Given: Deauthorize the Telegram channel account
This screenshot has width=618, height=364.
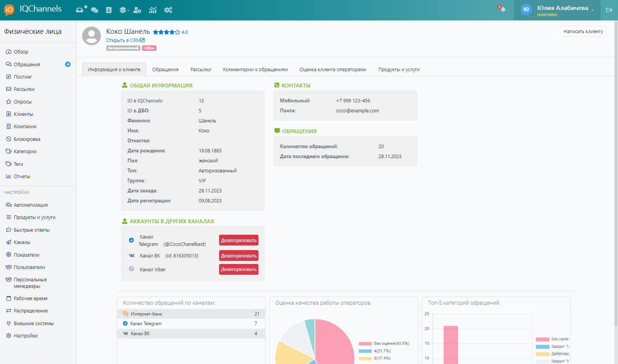Looking at the screenshot, I should (x=239, y=240).
